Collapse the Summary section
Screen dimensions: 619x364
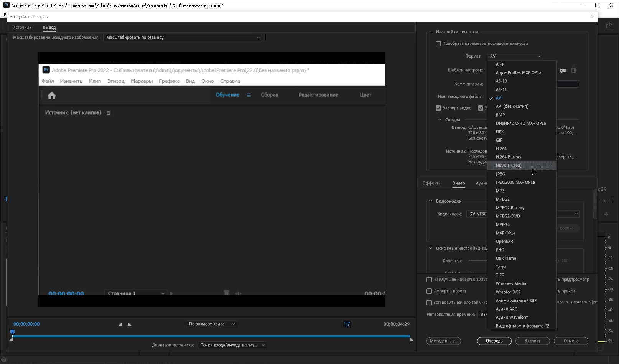coord(440,120)
